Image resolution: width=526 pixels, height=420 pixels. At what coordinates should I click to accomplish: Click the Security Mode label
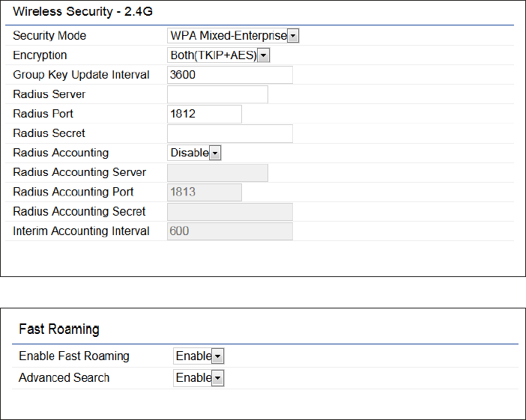(49, 36)
